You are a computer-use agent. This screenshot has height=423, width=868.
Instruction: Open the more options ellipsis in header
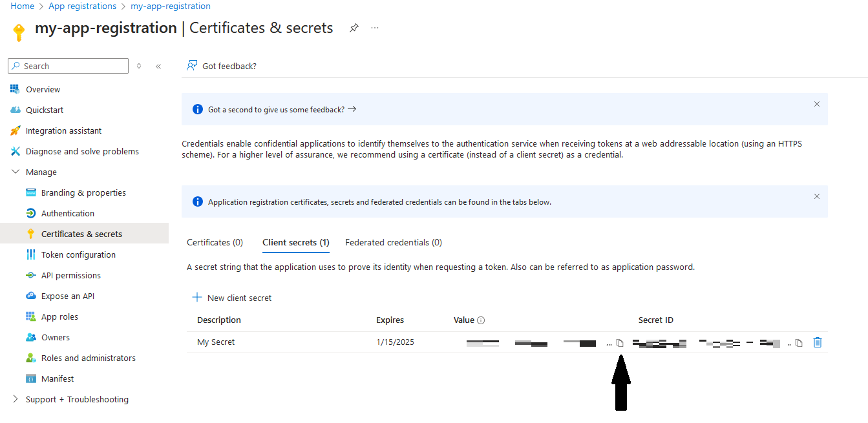click(375, 28)
